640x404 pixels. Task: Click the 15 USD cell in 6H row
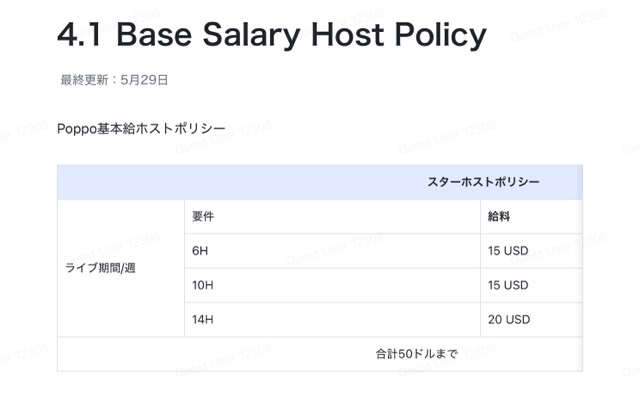coord(531,251)
